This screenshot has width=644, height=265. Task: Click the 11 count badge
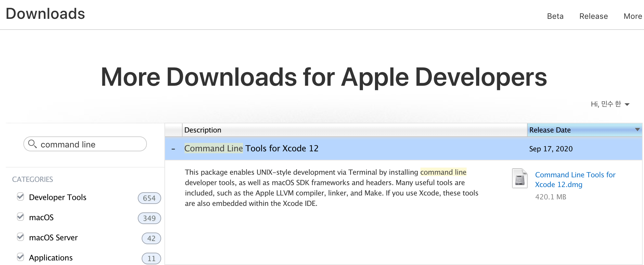[151, 259]
